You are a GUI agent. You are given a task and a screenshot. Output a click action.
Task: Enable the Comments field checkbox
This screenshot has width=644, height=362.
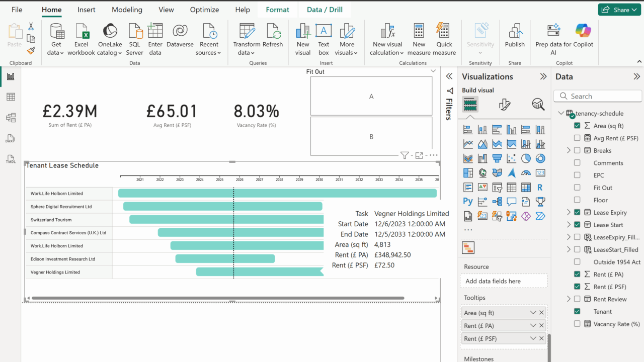click(x=577, y=163)
